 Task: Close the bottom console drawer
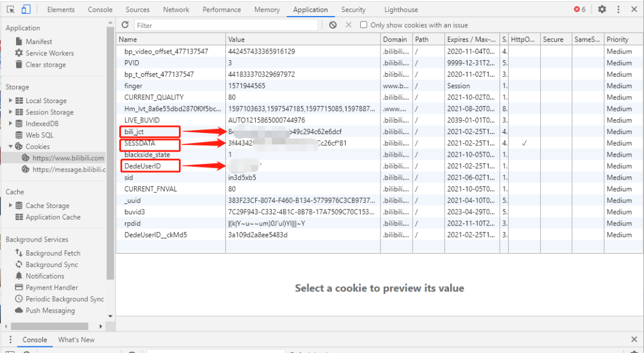pyautogui.click(x=634, y=339)
